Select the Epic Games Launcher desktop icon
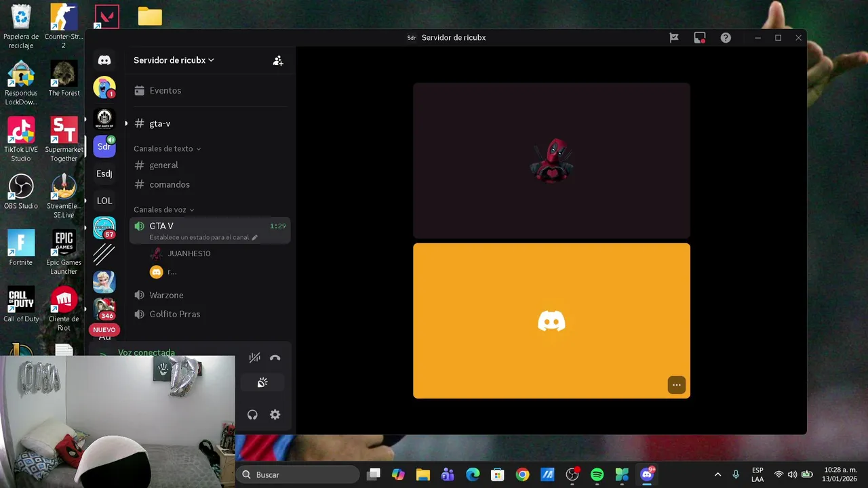This screenshot has height=488, width=868. click(x=64, y=253)
